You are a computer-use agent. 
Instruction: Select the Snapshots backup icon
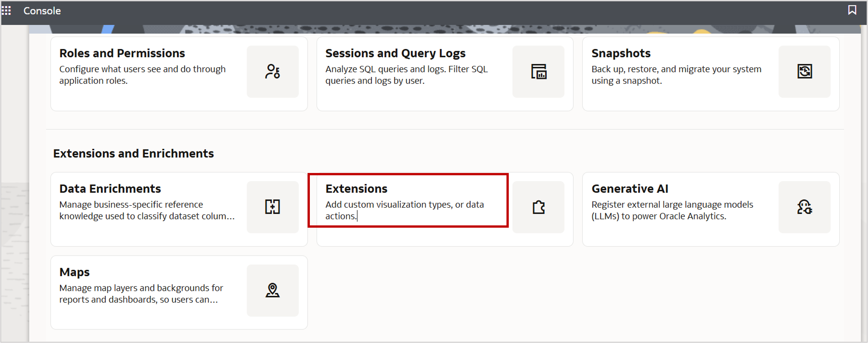804,71
